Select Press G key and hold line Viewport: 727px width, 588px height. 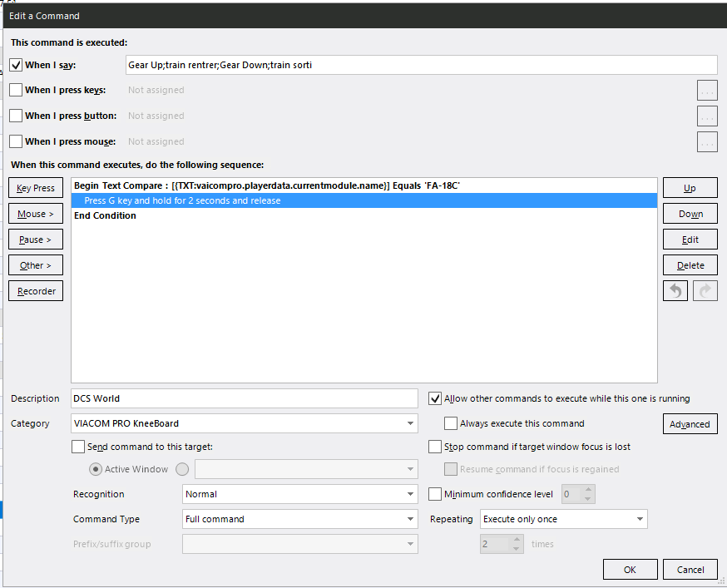pyautogui.click(x=364, y=200)
